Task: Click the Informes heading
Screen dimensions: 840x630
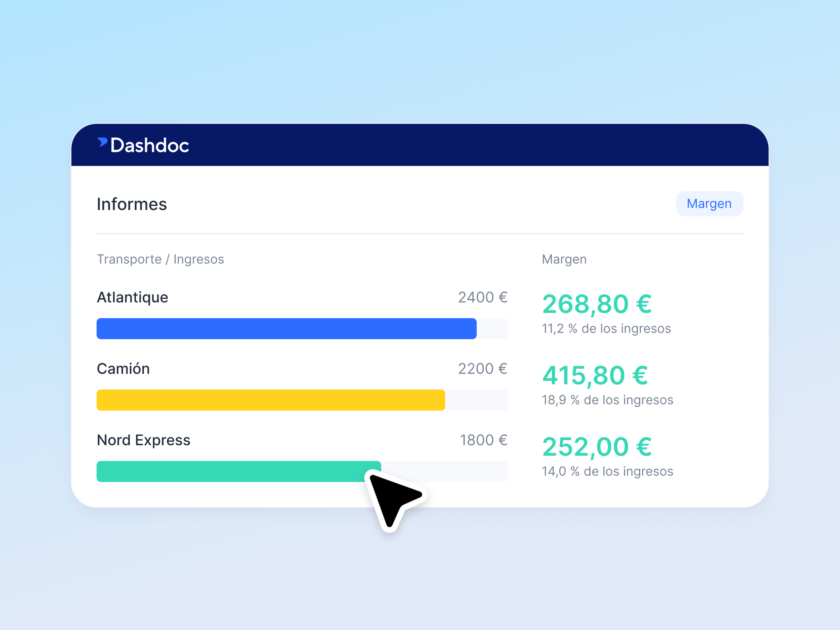Action: 132,204
